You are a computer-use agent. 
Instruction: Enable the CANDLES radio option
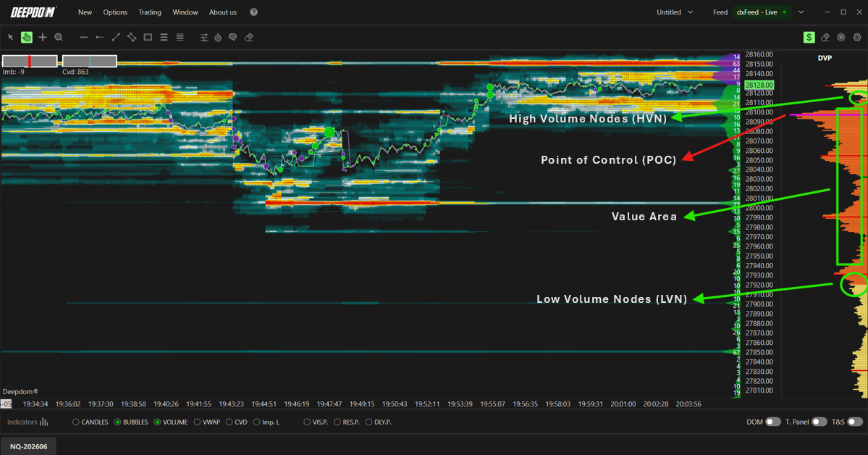click(76, 422)
